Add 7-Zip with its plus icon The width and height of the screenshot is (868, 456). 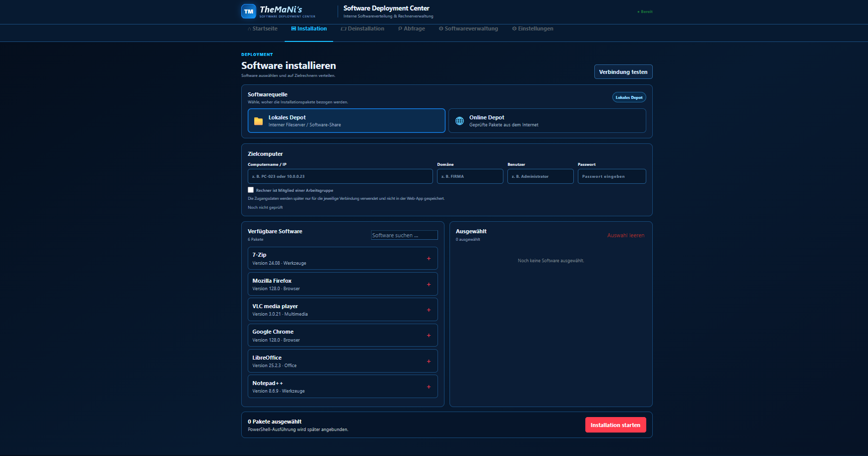point(429,259)
